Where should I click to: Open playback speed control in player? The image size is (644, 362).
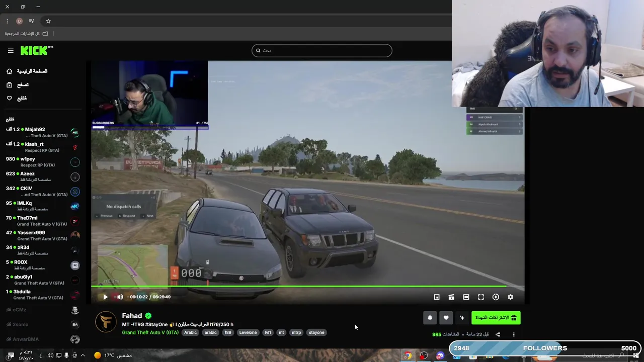(496, 297)
